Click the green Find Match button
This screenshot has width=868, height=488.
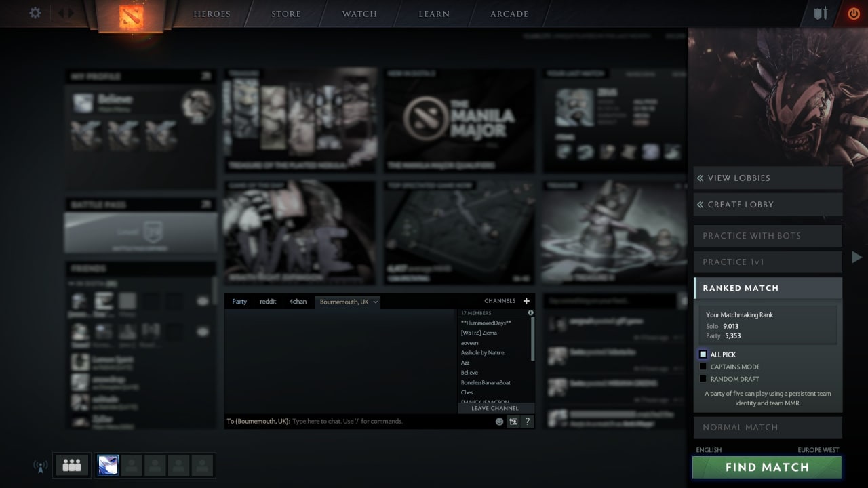767,467
